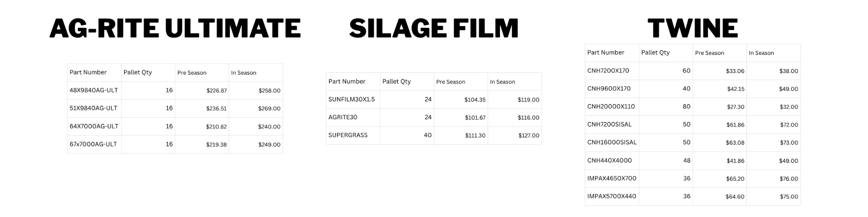
Task: Select the 51X9840AG-ULT part number cell
Action: coord(93,108)
